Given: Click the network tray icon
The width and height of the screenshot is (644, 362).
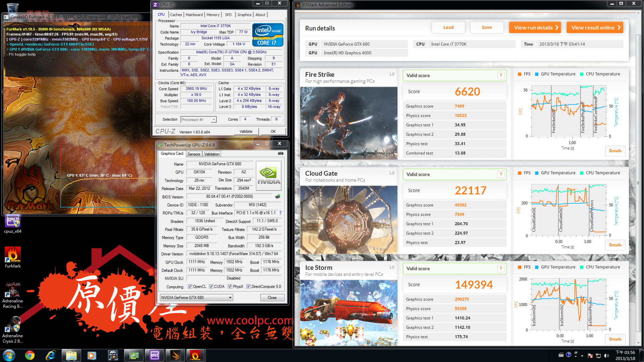Looking at the screenshot, I should pyautogui.click(x=598, y=356).
